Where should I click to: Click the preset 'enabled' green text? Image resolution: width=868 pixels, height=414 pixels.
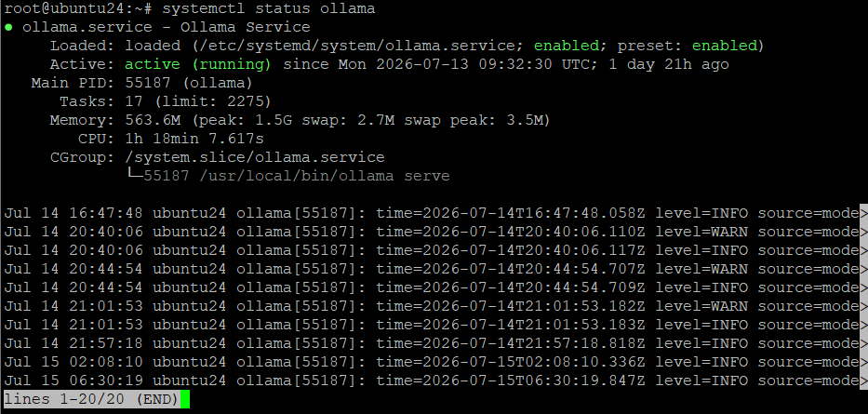(x=725, y=46)
